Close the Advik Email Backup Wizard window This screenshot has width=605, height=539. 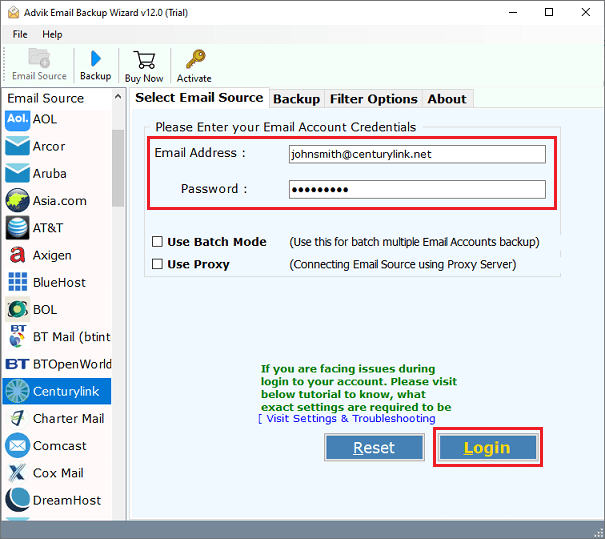coord(585,12)
